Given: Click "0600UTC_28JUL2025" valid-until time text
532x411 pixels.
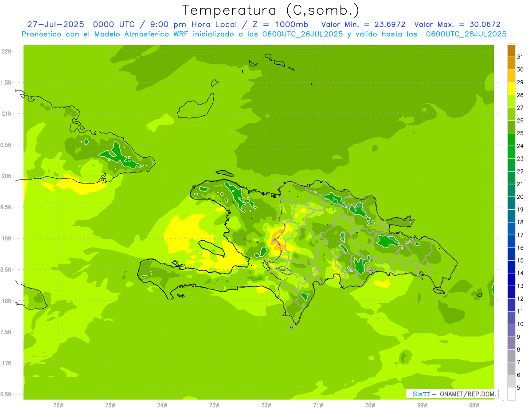Looking at the screenshot, I should (x=466, y=34).
